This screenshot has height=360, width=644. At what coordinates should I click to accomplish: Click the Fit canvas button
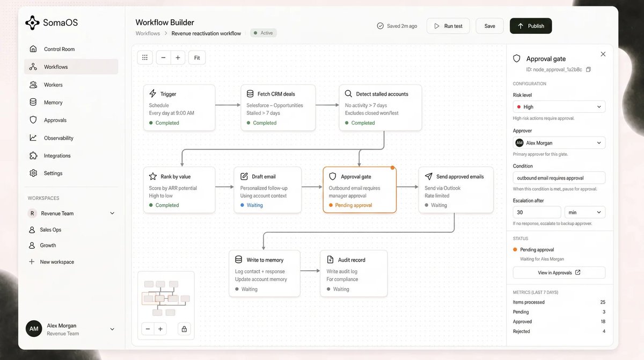tap(197, 57)
